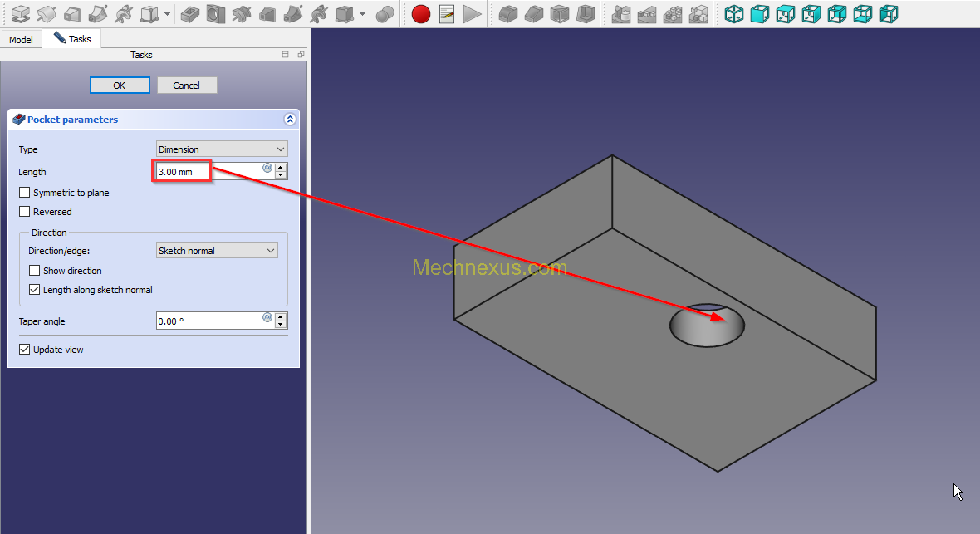Switch to isometric view cube
The height and width of the screenshot is (534, 980).
[733, 14]
